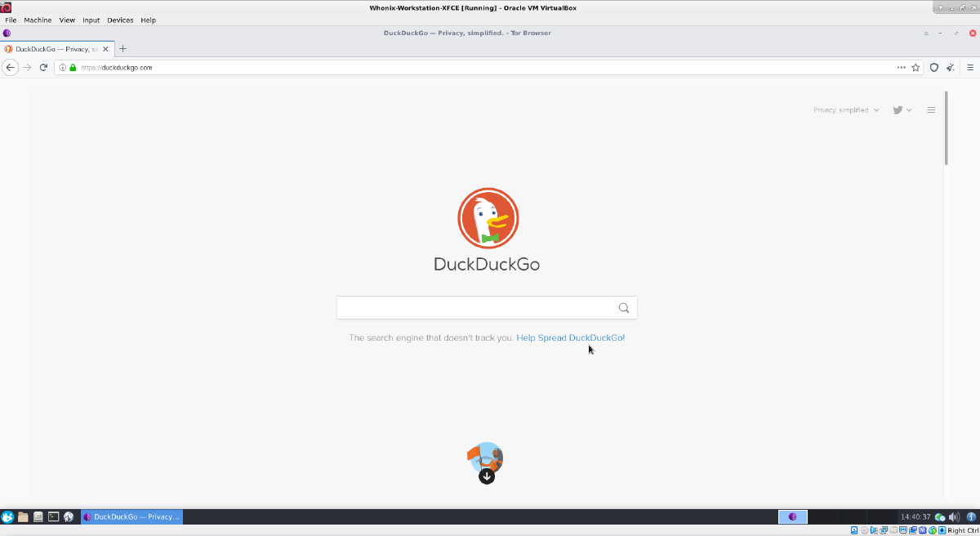Expand the Twitter bird dropdown
This screenshot has width=980, height=536.
pos(902,110)
